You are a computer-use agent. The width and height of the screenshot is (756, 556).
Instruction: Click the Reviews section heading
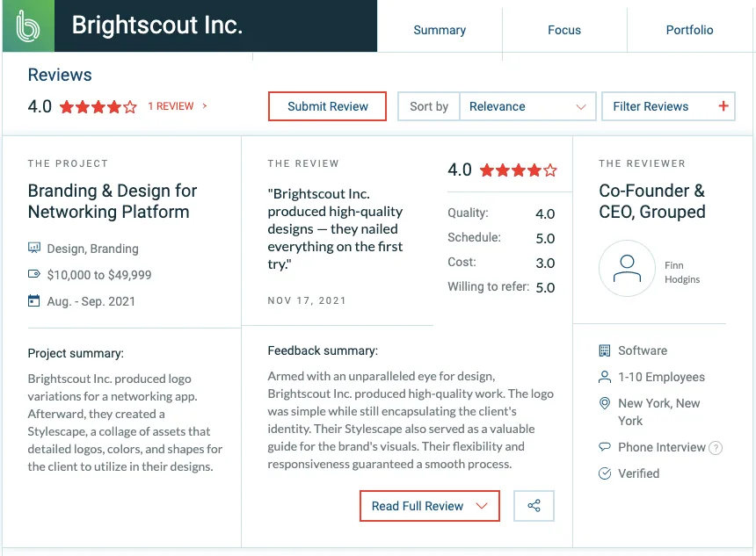point(60,76)
